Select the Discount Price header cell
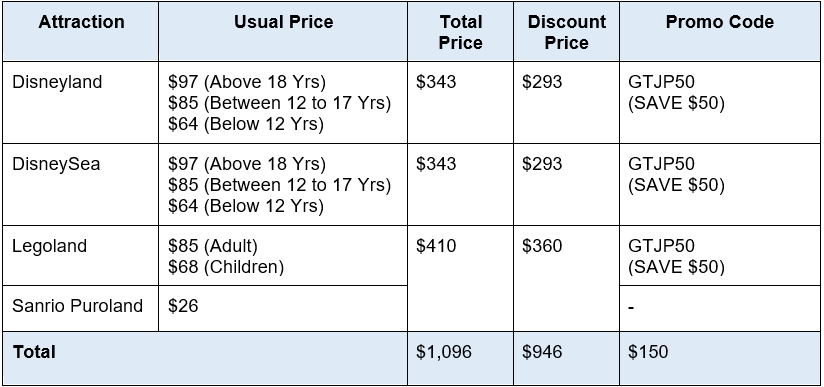The height and width of the screenshot is (387, 824). pyautogui.click(x=566, y=32)
